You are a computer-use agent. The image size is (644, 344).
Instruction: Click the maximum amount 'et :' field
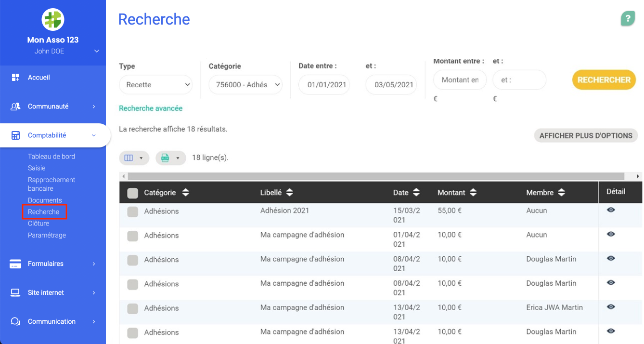[x=519, y=80]
